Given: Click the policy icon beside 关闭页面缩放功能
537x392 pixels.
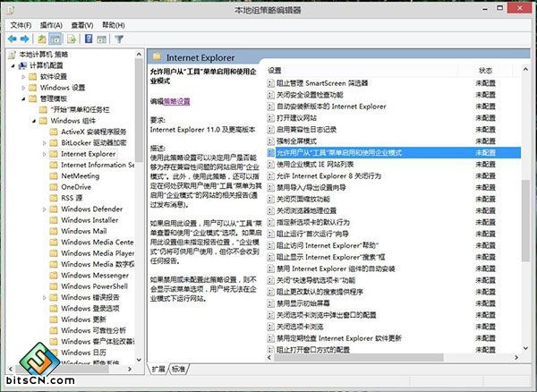Looking at the screenshot, I should [270, 200].
